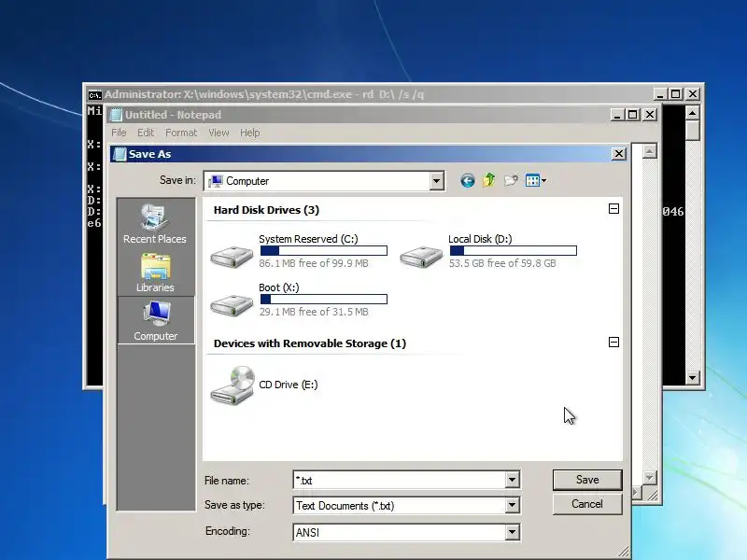Screen dimensions: 747x560
Task: Click Notepad vertical scrollbar down arrow
Action: click(649, 477)
